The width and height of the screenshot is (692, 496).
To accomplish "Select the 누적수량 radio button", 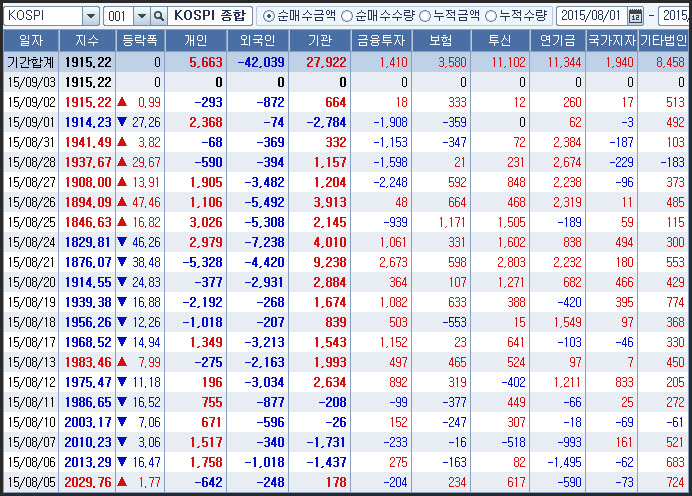I will 491,16.
